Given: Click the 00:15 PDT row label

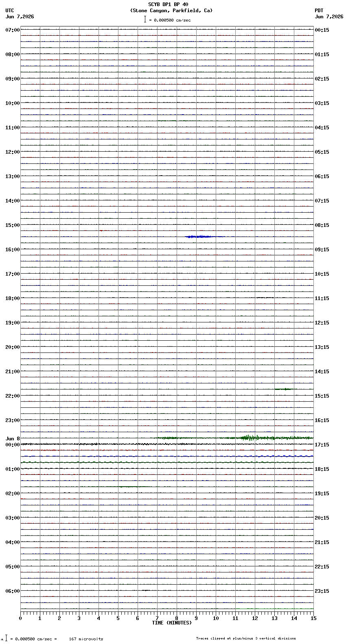Looking at the screenshot, I should coord(322,30).
